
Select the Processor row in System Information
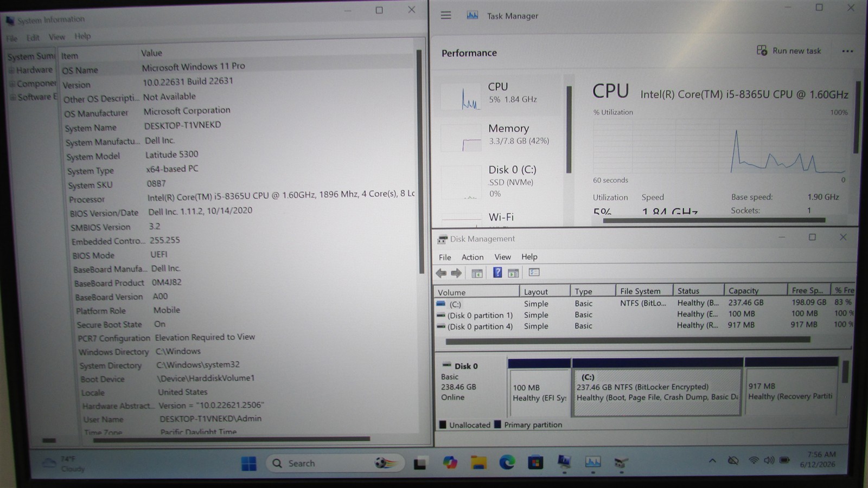[x=240, y=196]
